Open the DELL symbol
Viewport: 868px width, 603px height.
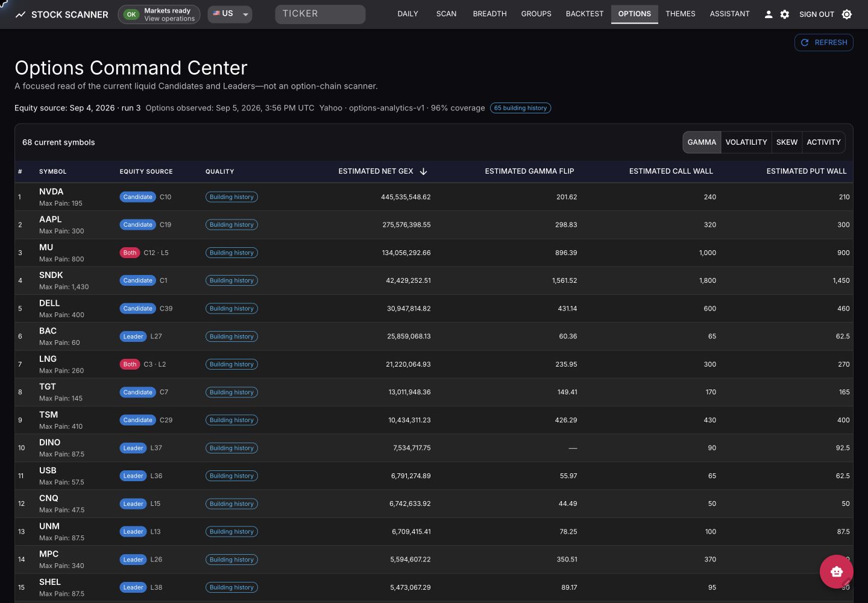coord(49,303)
